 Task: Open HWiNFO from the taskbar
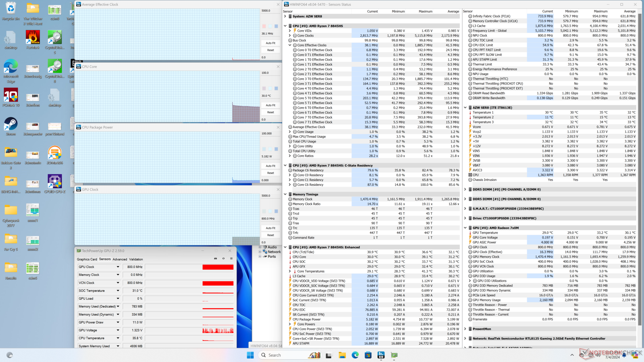[x=381, y=355]
